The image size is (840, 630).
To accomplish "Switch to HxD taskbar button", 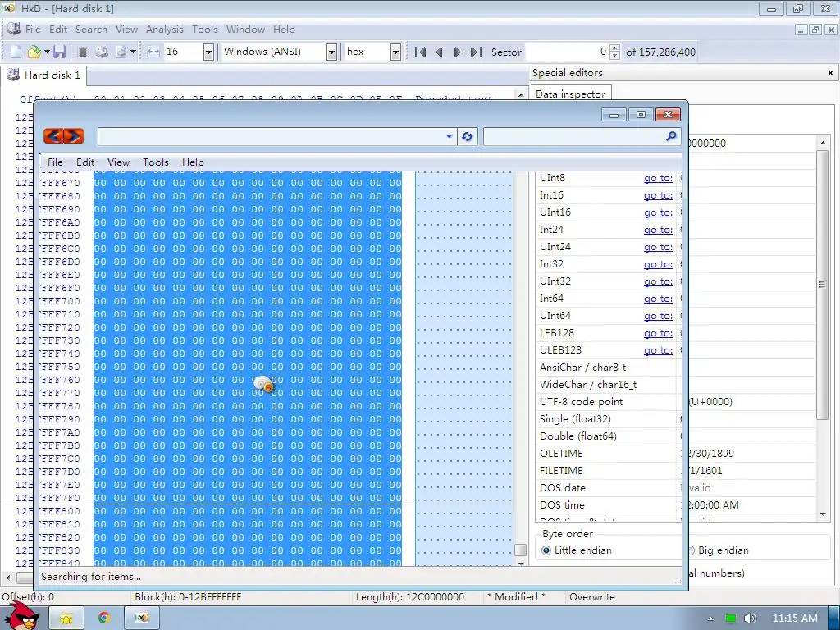I will [x=141, y=619].
